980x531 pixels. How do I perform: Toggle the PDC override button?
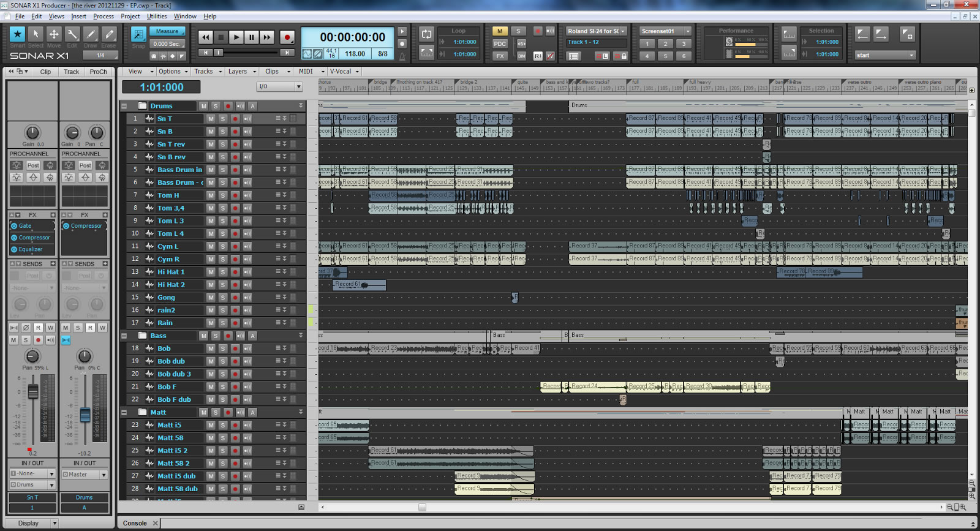coord(500,43)
